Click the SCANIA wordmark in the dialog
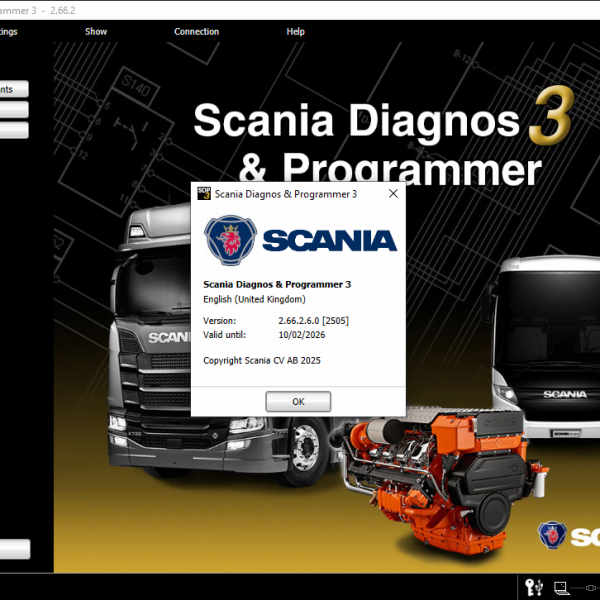600x600 pixels. (x=329, y=241)
